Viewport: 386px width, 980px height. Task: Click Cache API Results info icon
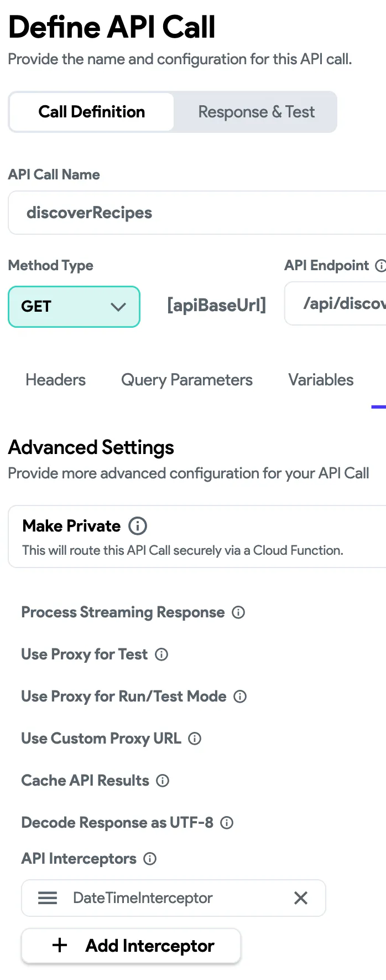[163, 781]
